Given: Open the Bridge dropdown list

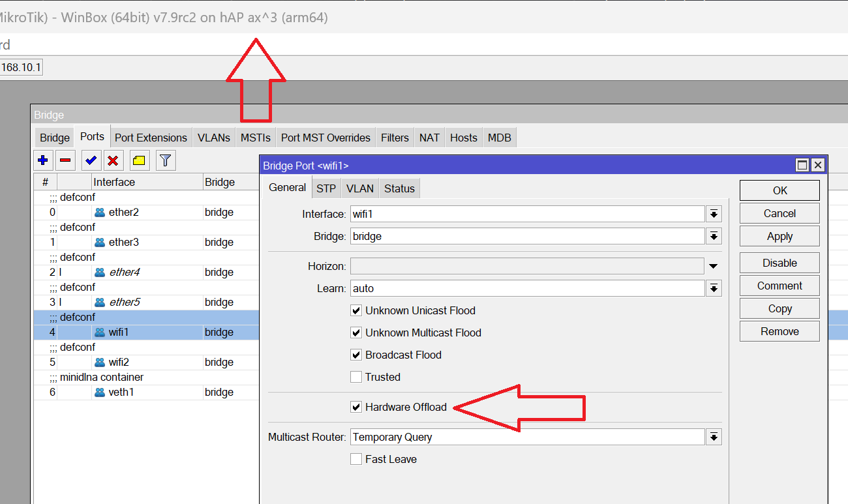Looking at the screenshot, I should point(714,236).
